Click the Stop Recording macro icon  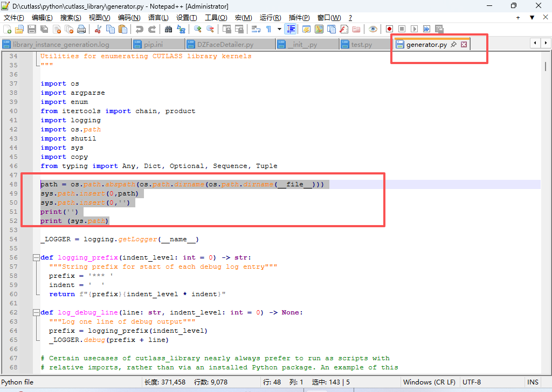pyautogui.click(x=402, y=29)
